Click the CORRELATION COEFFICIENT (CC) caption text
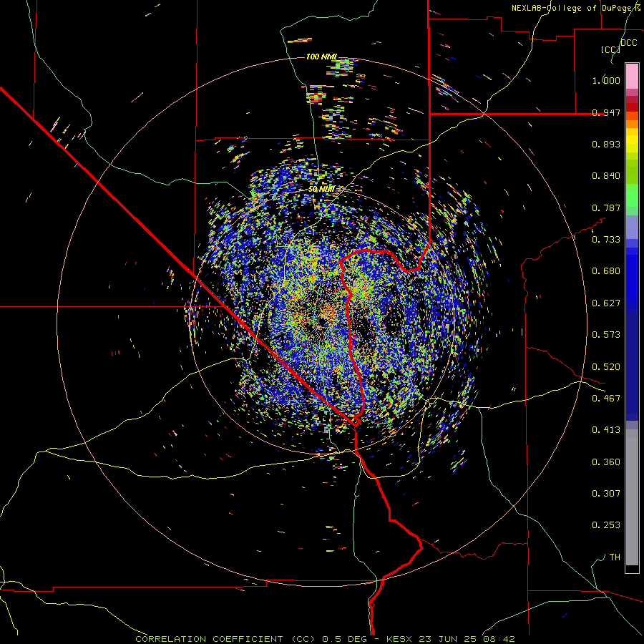The image size is (644, 644). click(225, 639)
